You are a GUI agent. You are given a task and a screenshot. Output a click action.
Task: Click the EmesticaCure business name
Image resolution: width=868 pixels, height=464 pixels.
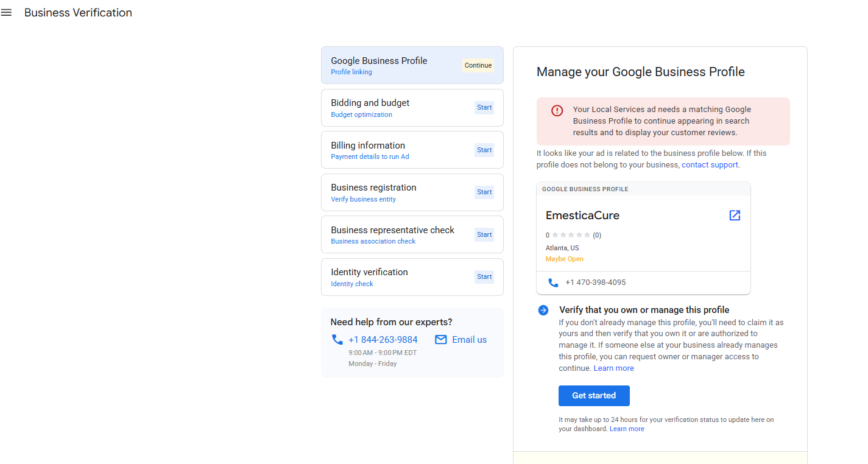coord(582,216)
